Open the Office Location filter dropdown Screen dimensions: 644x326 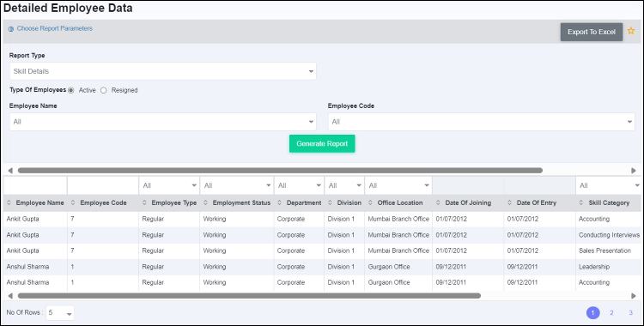(x=398, y=185)
